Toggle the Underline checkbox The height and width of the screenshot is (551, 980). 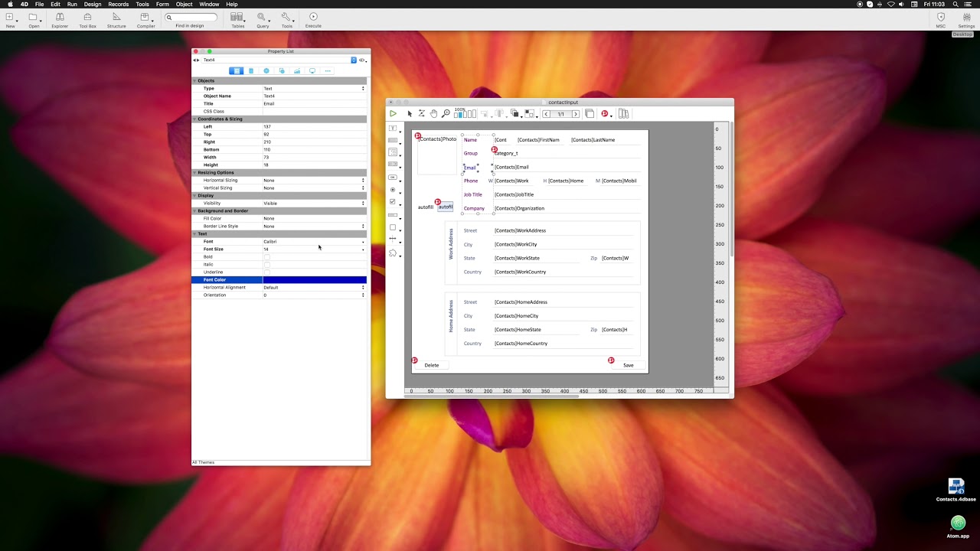tap(267, 272)
